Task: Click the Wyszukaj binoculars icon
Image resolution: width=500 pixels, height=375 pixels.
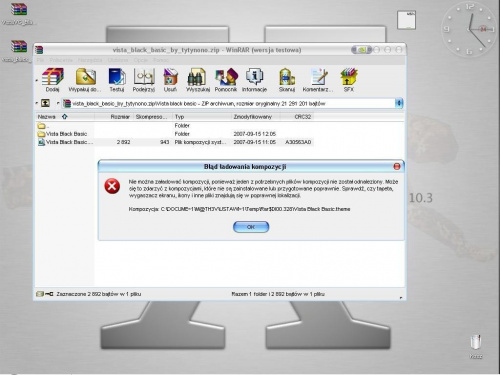Action: 198,80
